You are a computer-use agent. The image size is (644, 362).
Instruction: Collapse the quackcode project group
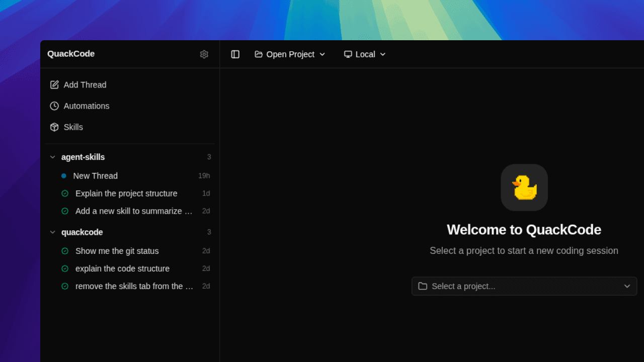(53, 232)
